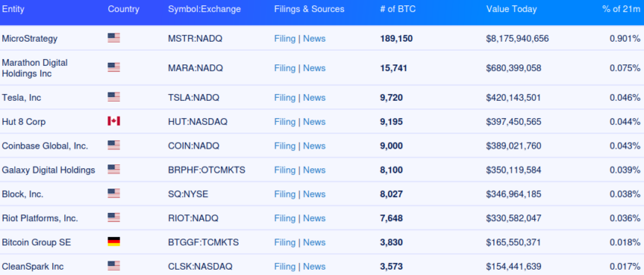This screenshot has width=644, height=275.
Task: Open News link for Galaxy Digital Holdings
Action: coord(314,170)
